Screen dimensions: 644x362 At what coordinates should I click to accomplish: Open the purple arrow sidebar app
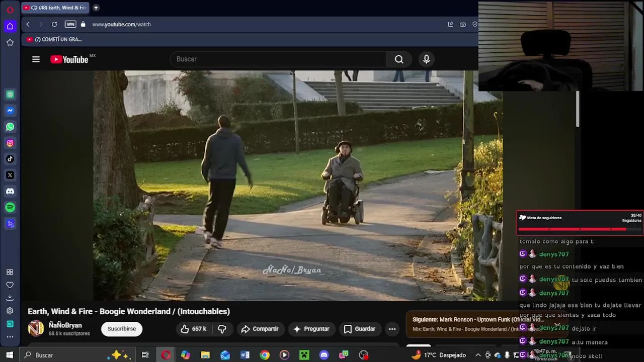tap(10, 223)
